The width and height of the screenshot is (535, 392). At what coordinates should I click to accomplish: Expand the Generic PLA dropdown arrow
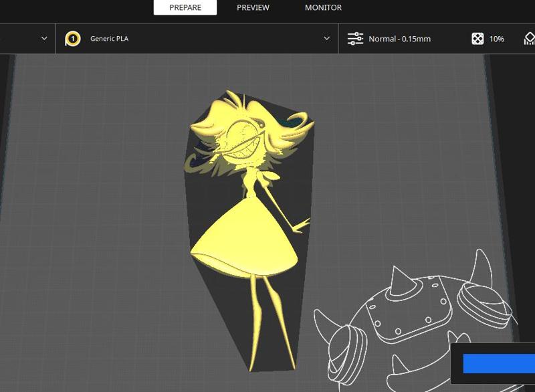[326, 39]
